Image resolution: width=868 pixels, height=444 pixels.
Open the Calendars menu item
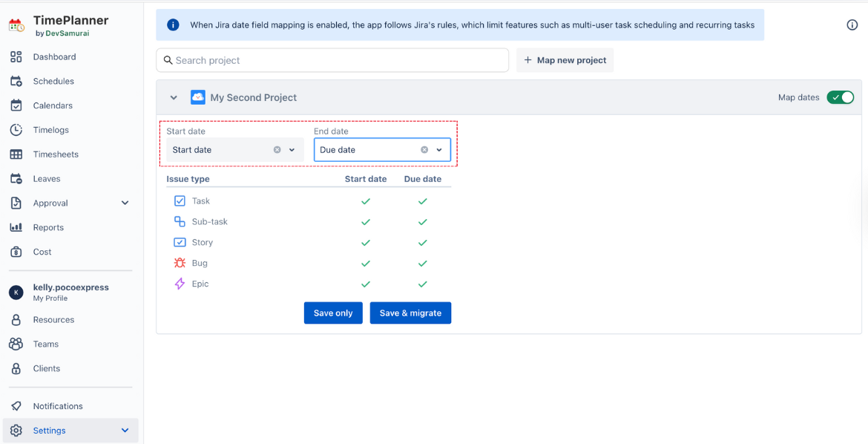53,106
